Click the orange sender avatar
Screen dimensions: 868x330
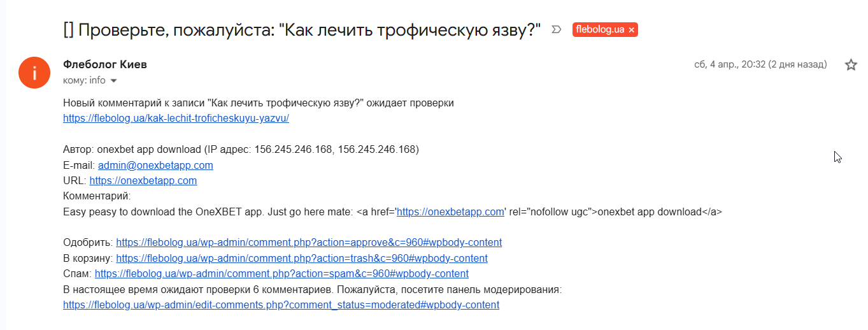[34, 73]
